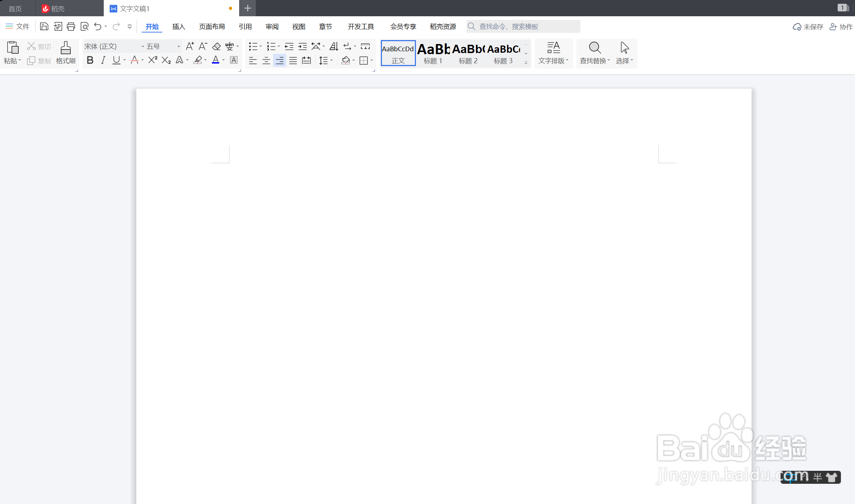Viewport: 855px width, 504px height.
Task: Click the Output as PDF icon
Action: coord(58,26)
